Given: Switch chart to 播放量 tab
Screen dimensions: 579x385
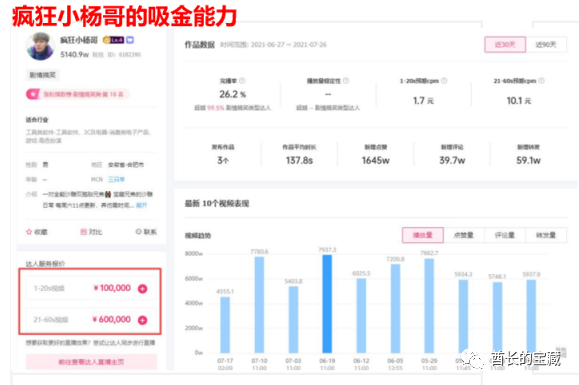Looking at the screenshot, I should coord(423,235).
